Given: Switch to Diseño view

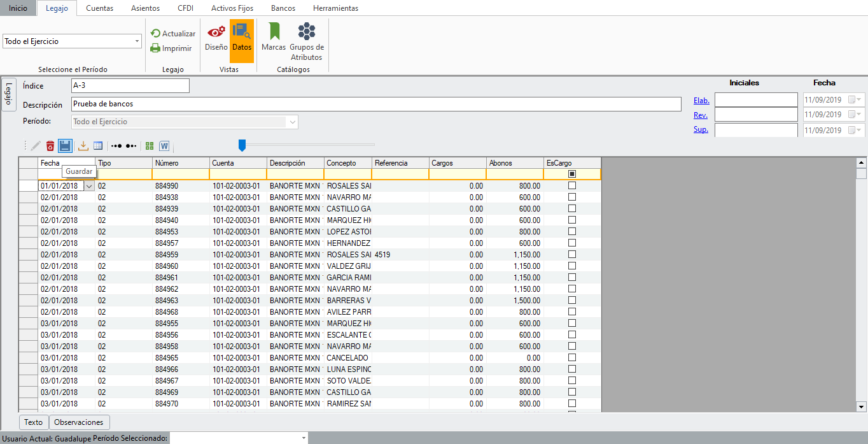Looking at the screenshot, I should point(216,37).
